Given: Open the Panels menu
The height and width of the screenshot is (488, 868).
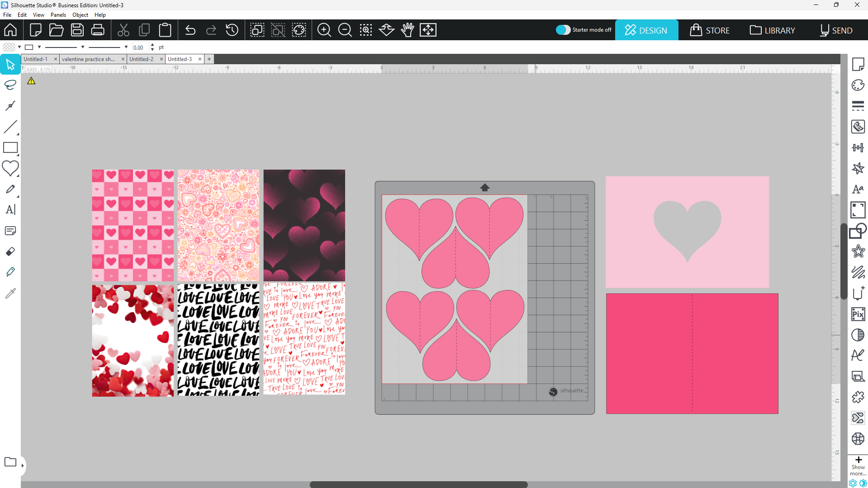Looking at the screenshot, I should (x=58, y=15).
